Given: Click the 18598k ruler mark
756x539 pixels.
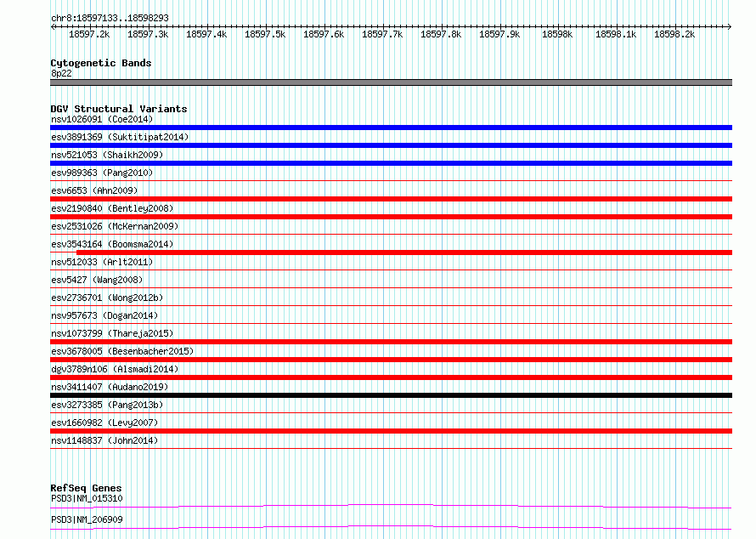Looking at the screenshot, I should tap(557, 34).
